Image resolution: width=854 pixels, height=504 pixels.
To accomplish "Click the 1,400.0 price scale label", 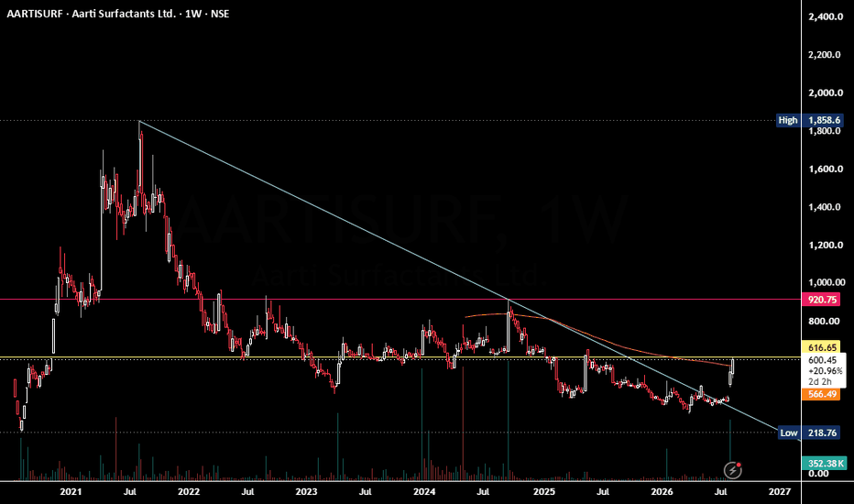I will [x=826, y=207].
